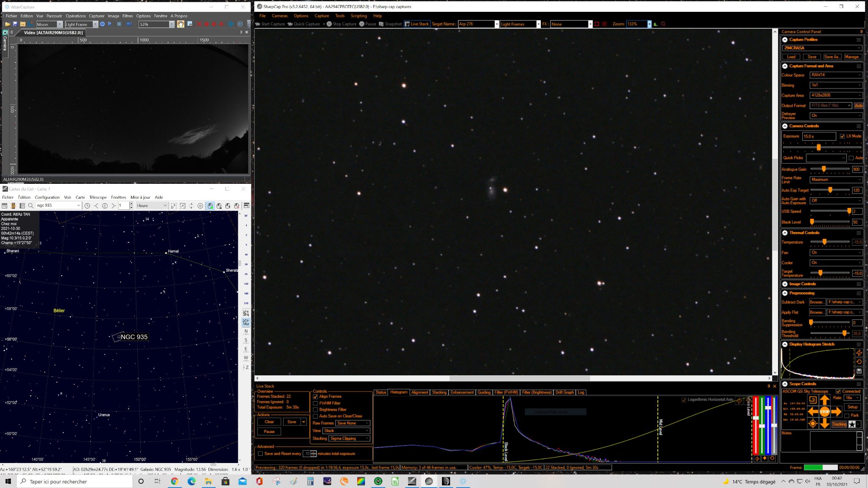This screenshot has width=868, height=488.
Task: Enable the Brightness Filter checkbox
Action: pos(315,410)
